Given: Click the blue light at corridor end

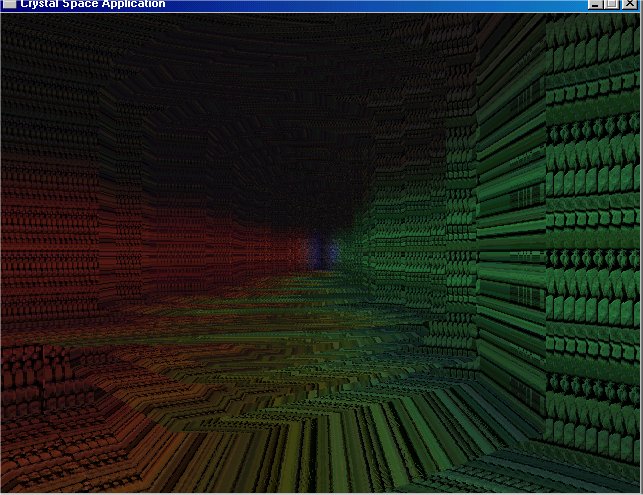Looking at the screenshot, I should coord(319,250).
